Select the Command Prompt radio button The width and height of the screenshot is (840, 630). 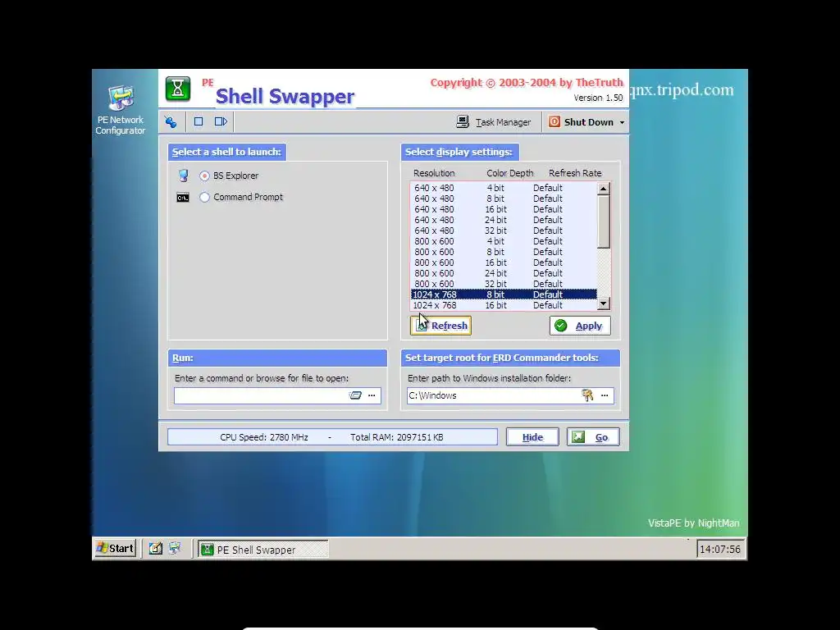(204, 197)
